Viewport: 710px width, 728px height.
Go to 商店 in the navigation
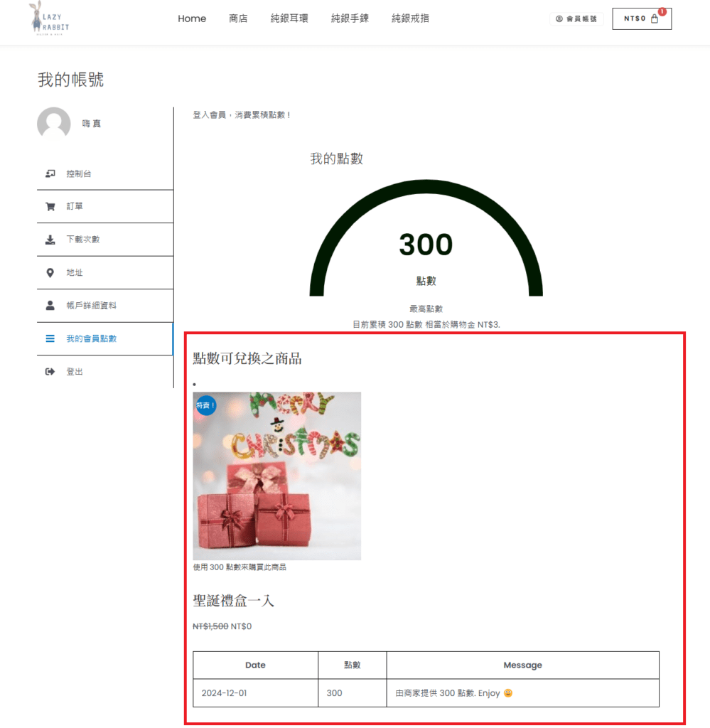[238, 18]
